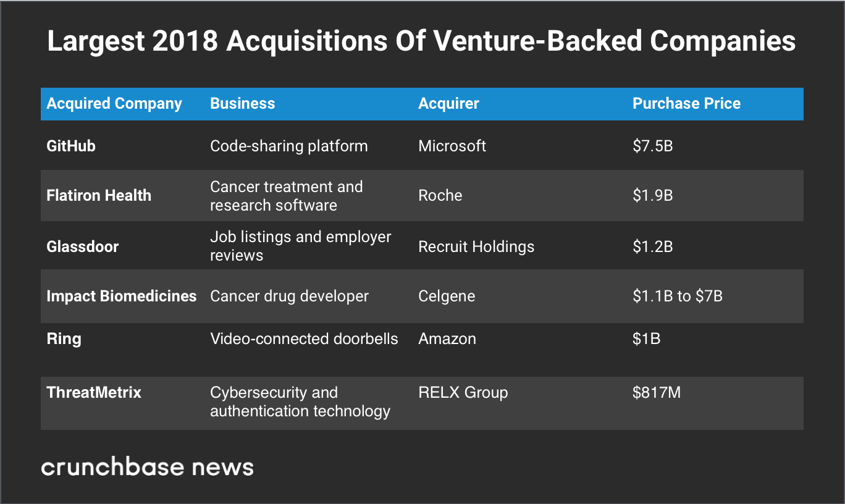Click the Purchase Price column header
This screenshot has width=845, height=504.
pos(686,104)
